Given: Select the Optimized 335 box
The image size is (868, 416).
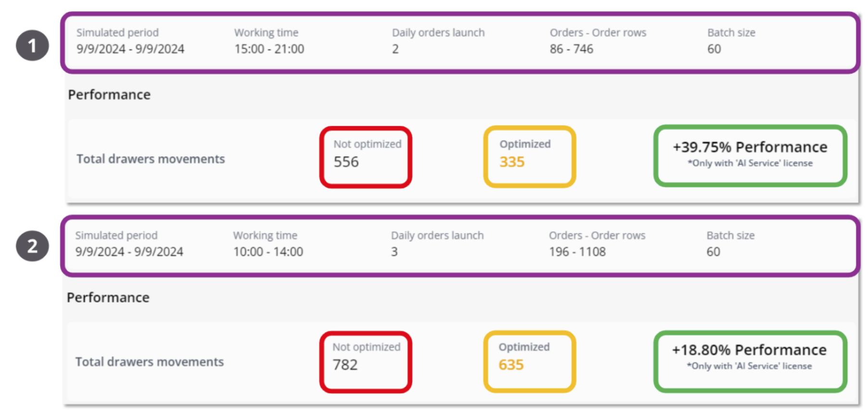Looking at the screenshot, I should pyautogui.click(x=530, y=157).
